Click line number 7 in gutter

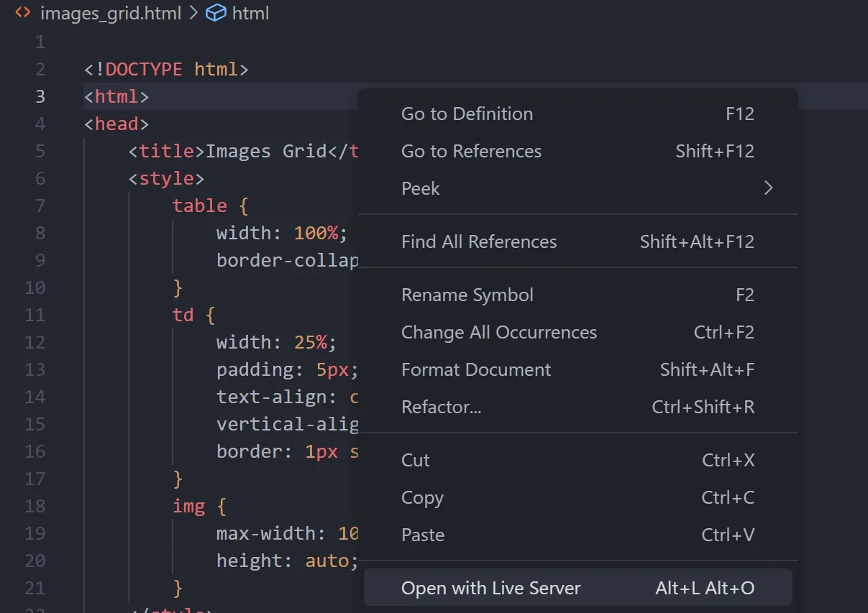(x=40, y=206)
